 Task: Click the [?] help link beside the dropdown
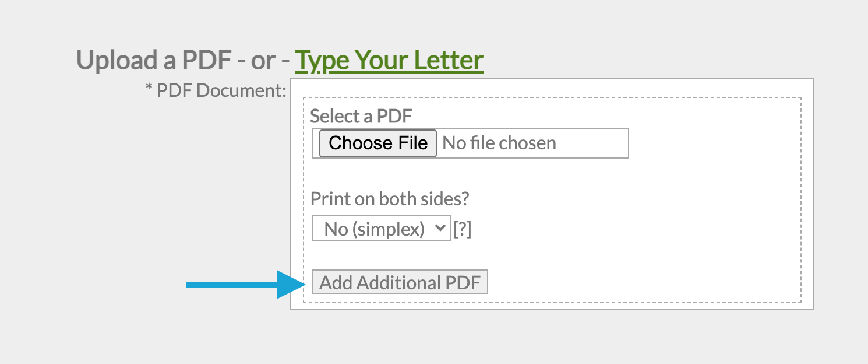(462, 229)
